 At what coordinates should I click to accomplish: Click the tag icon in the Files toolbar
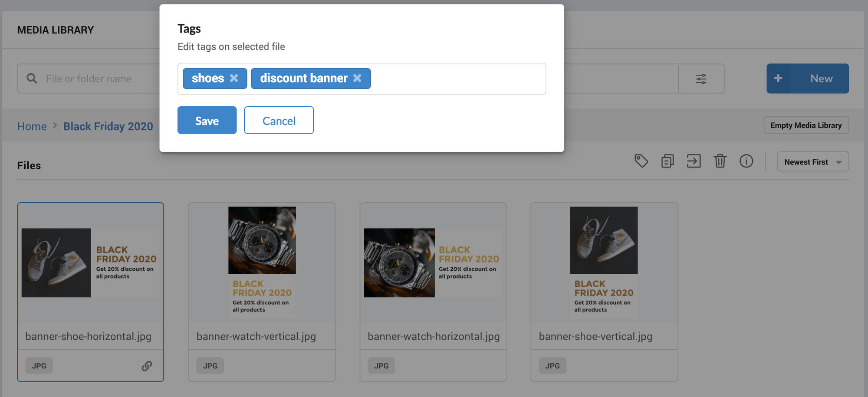(x=641, y=161)
